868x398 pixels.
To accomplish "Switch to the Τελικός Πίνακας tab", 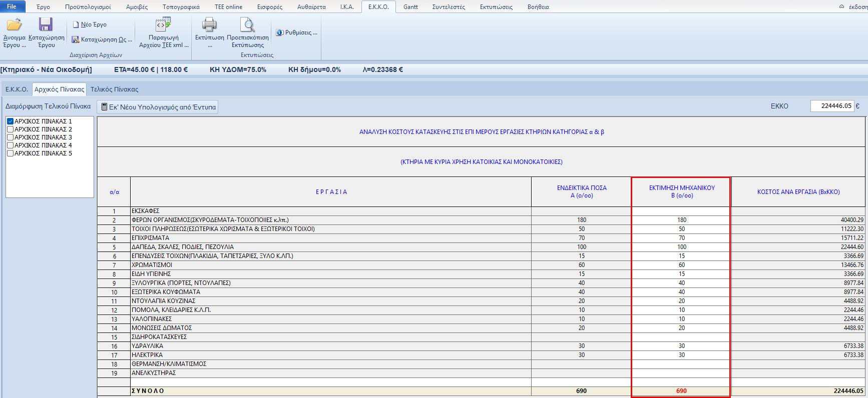I will click(x=114, y=89).
